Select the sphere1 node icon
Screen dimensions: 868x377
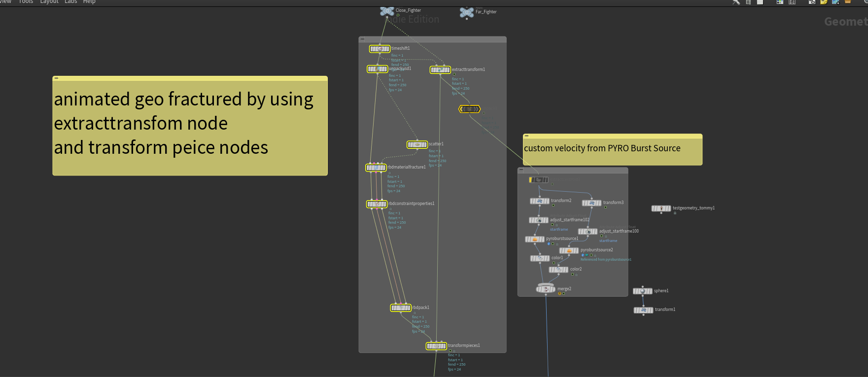(x=643, y=291)
